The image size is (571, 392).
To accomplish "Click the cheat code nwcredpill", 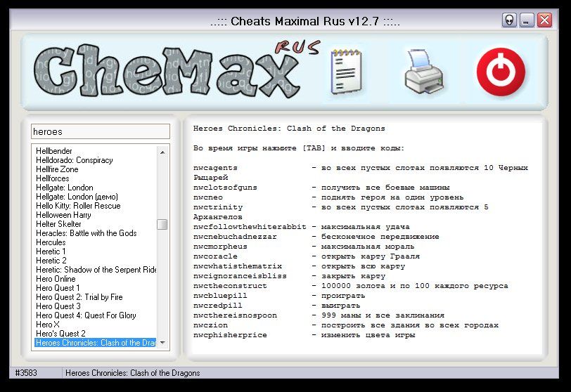I will coord(218,306).
